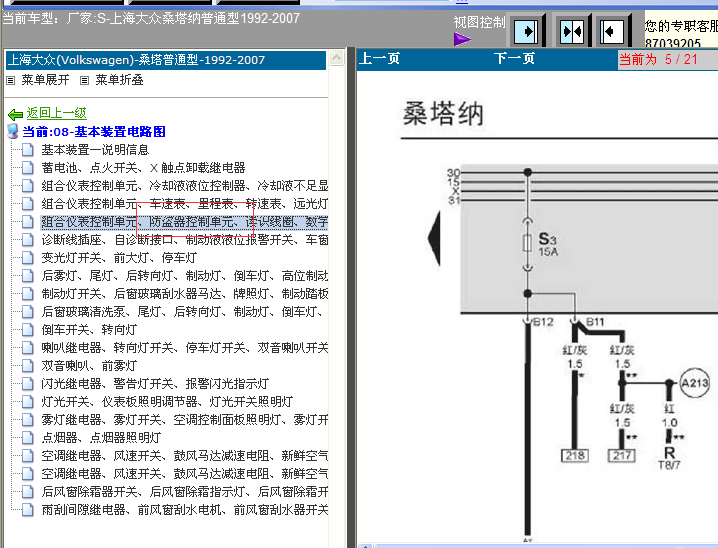
Task: Click the page icon beside 后风窗除霜器开关
Action: tap(28, 492)
